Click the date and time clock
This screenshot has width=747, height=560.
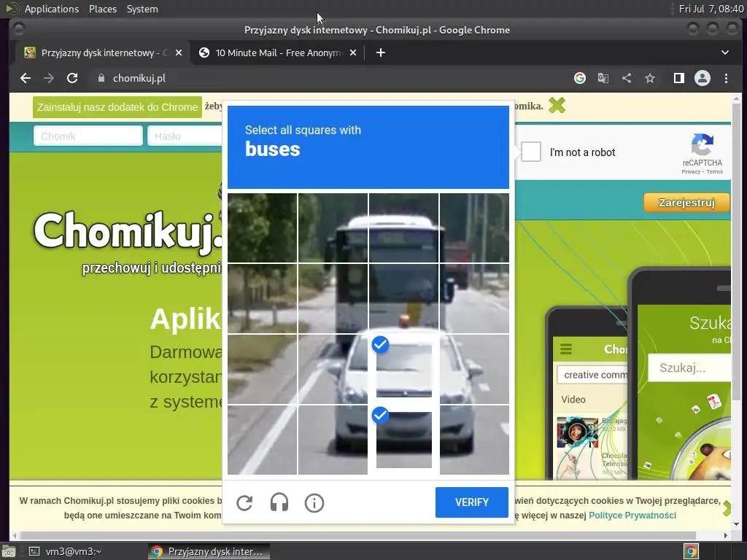(711, 9)
